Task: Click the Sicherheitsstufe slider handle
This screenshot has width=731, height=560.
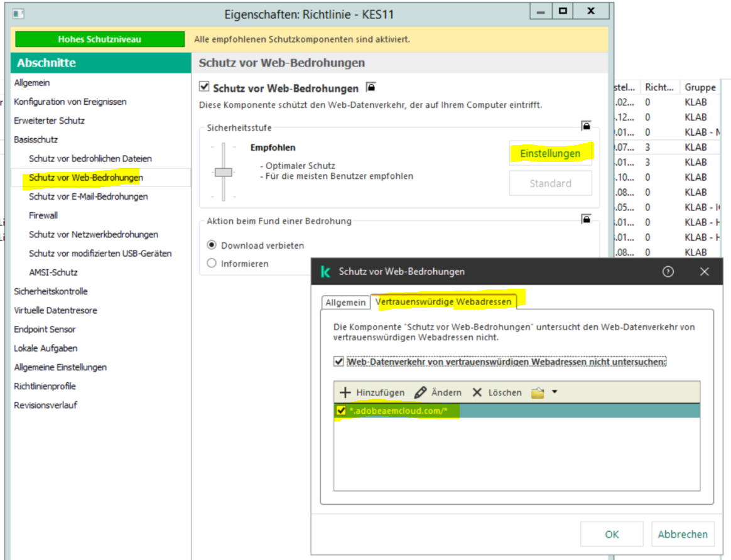Action: point(224,173)
